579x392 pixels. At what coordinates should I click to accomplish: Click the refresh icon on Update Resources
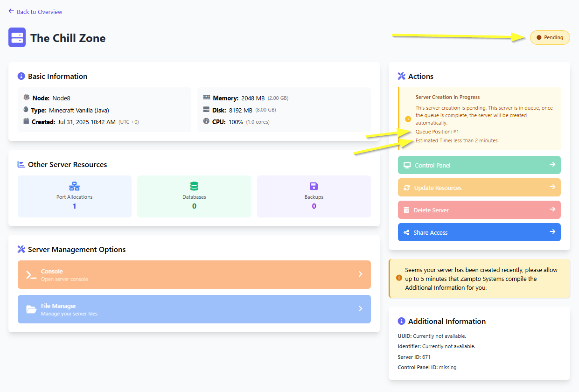[407, 188]
